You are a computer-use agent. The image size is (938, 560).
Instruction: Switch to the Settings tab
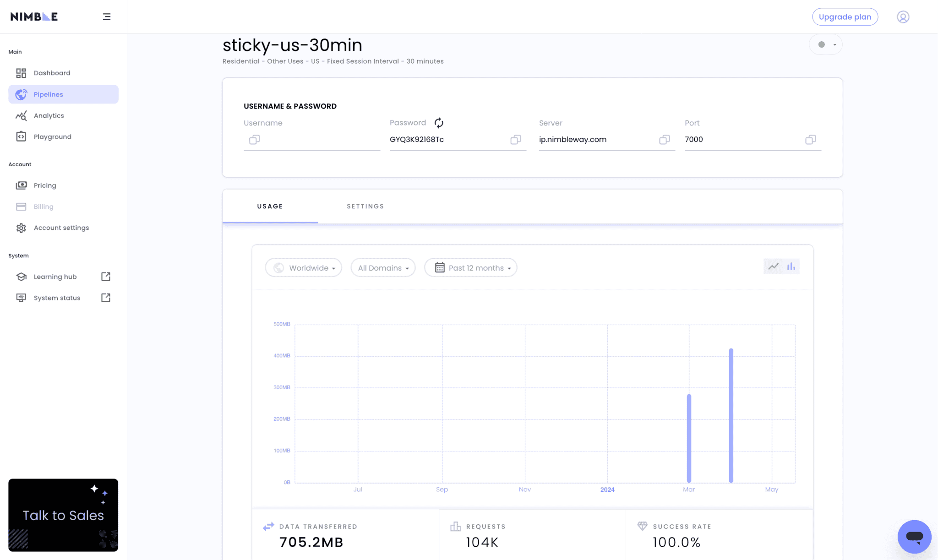(365, 207)
